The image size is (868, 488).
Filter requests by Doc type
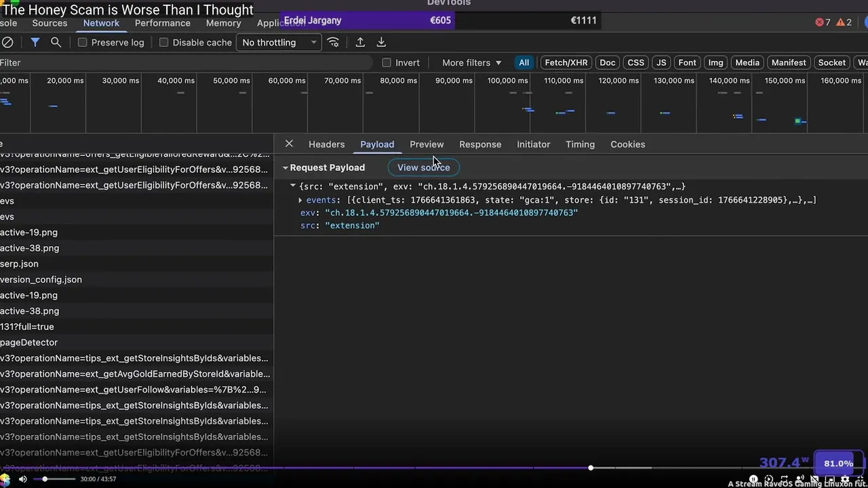click(x=608, y=62)
